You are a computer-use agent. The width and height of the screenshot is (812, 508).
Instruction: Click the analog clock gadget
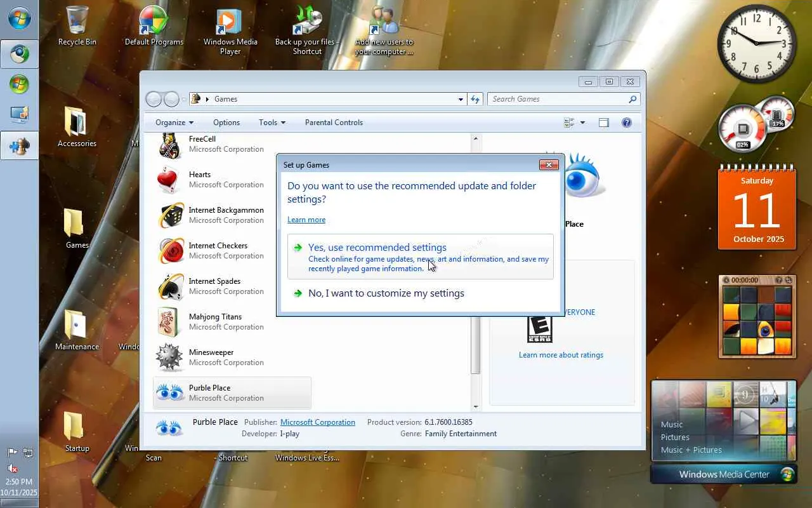(x=757, y=43)
